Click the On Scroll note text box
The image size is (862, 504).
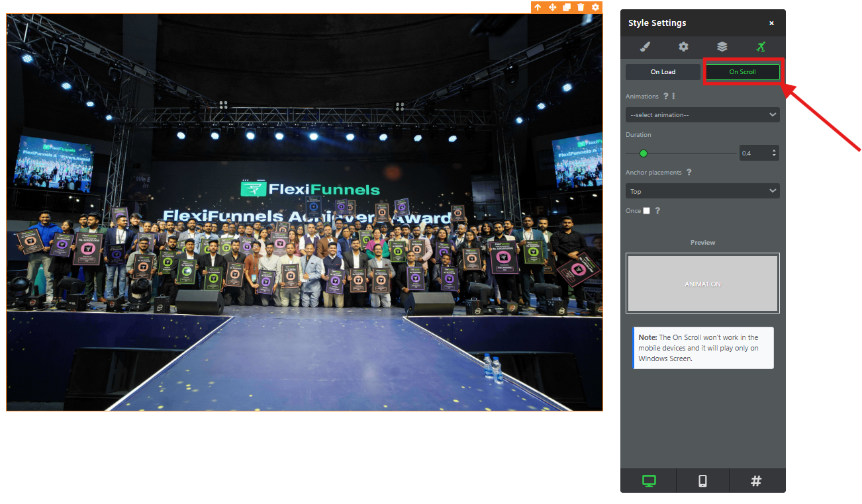point(703,348)
